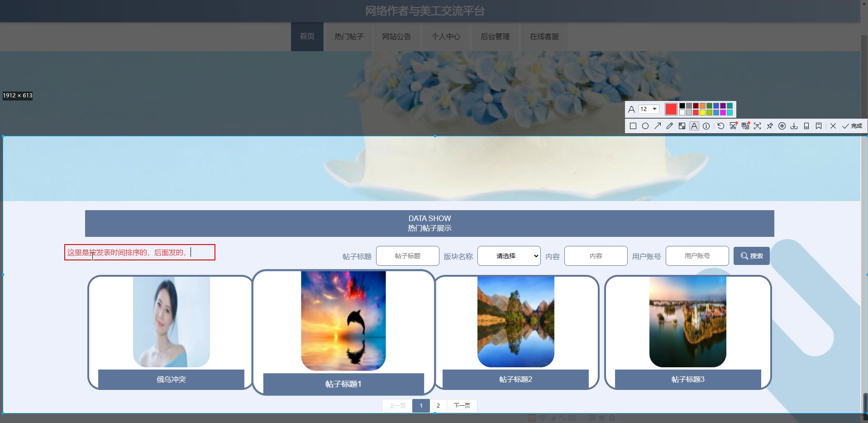Open the 首页 navigation tab
The width and height of the screenshot is (868, 423).
(x=307, y=37)
